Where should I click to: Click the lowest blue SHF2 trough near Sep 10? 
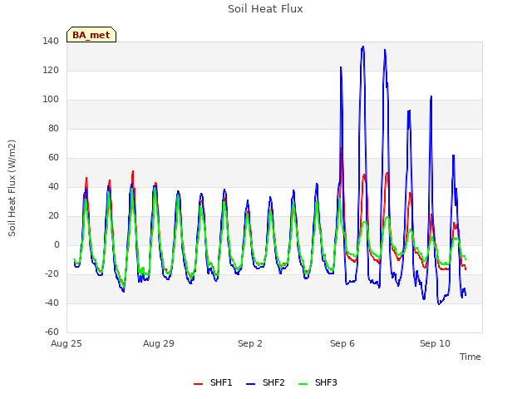tap(439, 304)
